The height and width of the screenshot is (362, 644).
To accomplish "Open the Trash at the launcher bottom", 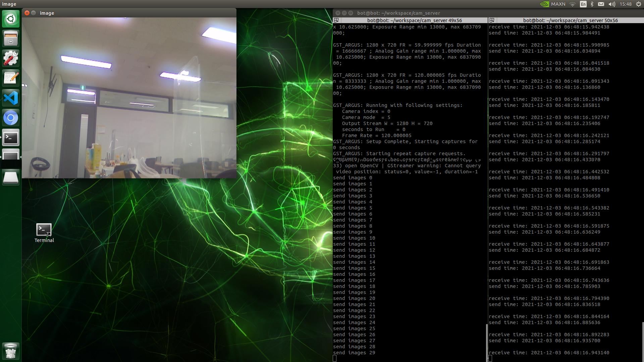I will (11, 351).
